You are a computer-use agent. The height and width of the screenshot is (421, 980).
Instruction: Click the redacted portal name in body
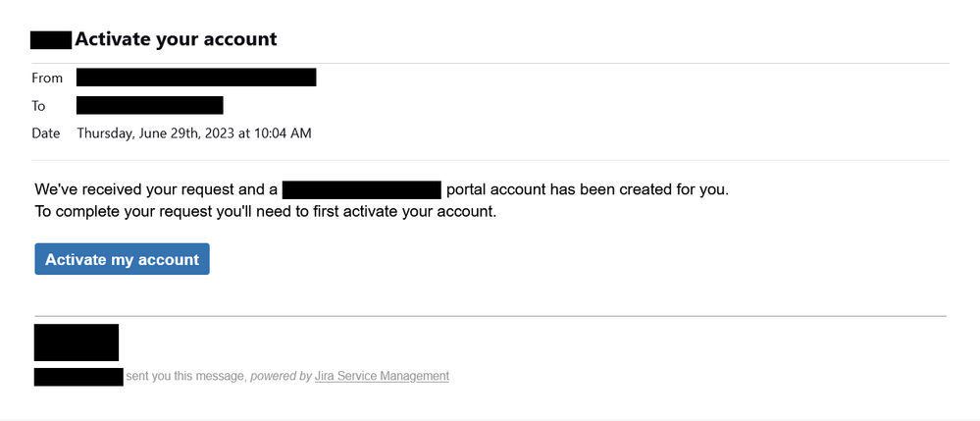coord(362,189)
